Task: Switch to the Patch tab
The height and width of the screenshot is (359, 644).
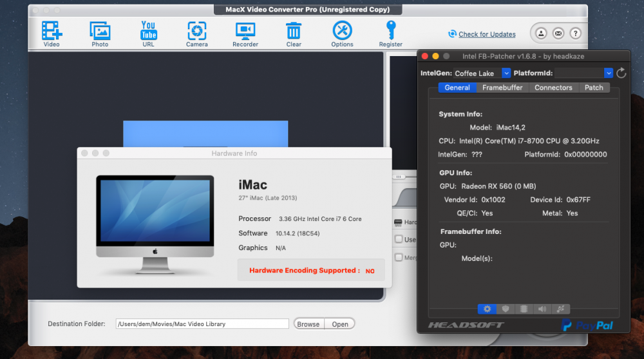Action: [594, 88]
